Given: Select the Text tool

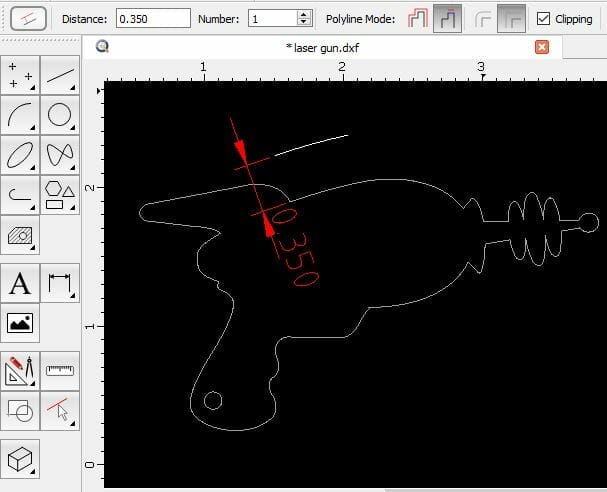Looking at the screenshot, I should [20, 283].
